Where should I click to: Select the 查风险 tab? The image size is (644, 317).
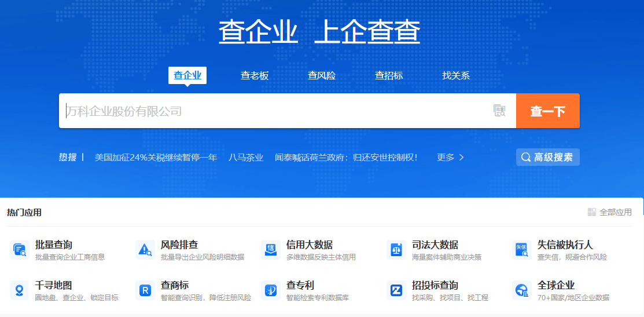[x=322, y=75]
